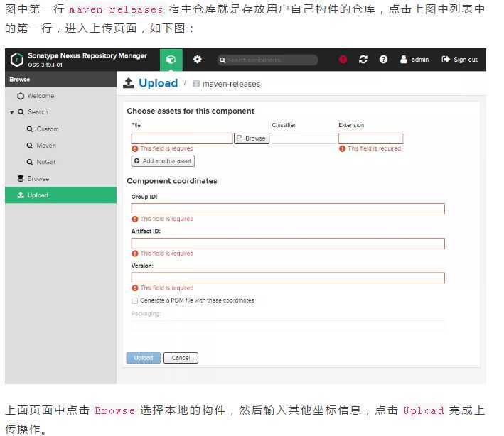The width and height of the screenshot is (504, 436).
Task: Check Generate a POM file checkbox
Action: click(135, 301)
